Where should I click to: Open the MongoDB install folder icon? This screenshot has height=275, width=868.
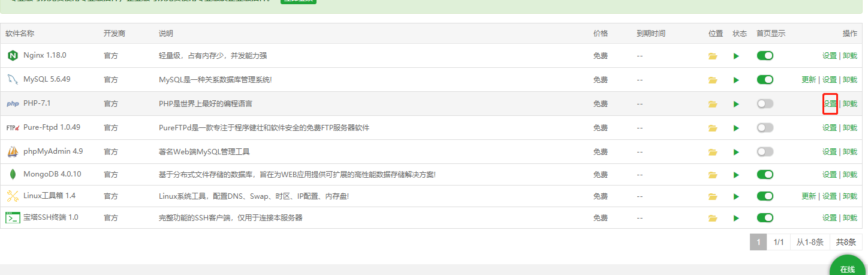(x=713, y=175)
